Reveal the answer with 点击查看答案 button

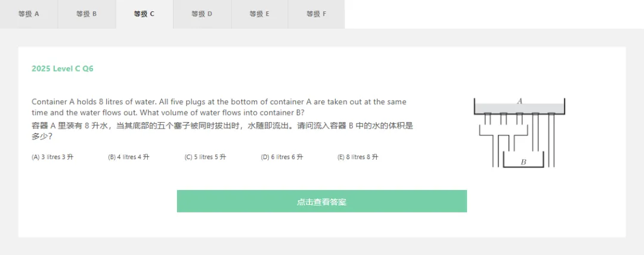pos(321,201)
